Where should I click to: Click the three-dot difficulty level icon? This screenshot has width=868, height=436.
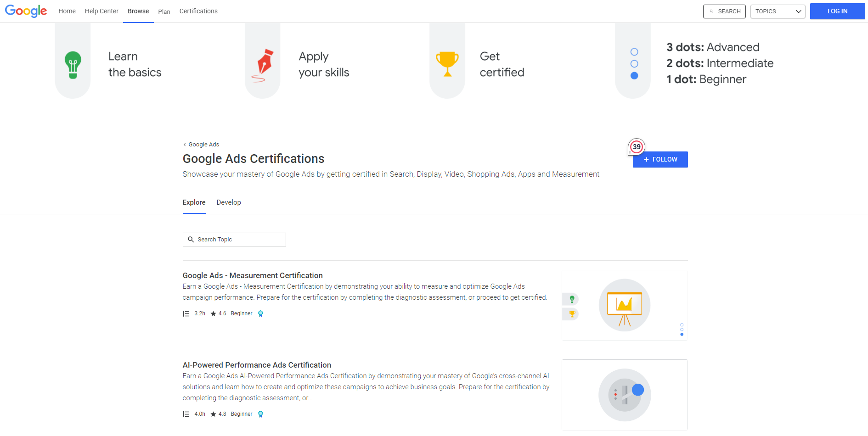tap(634, 64)
